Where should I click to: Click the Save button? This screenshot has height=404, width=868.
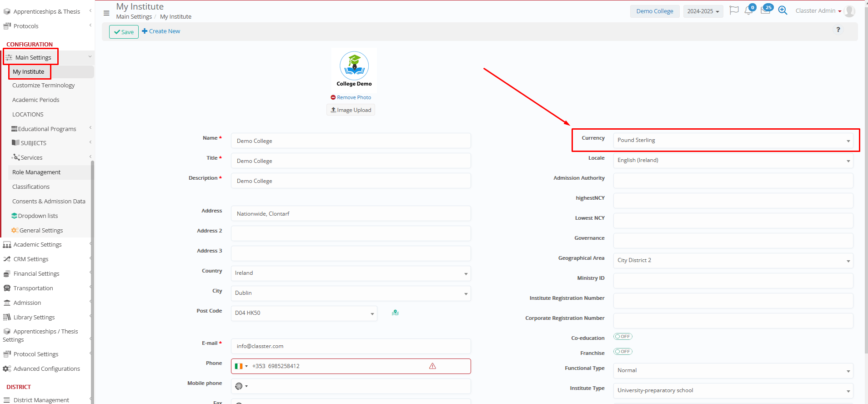click(x=124, y=32)
